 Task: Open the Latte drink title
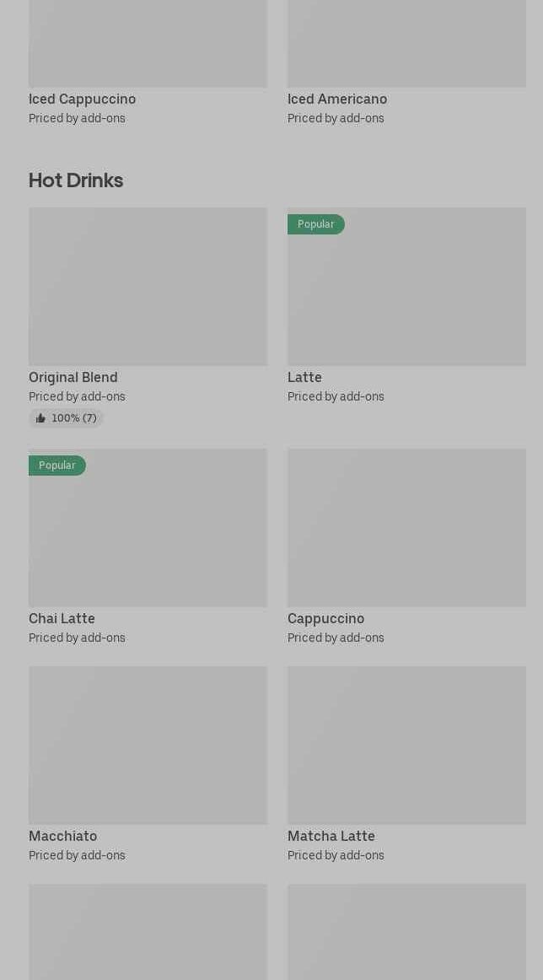305,378
